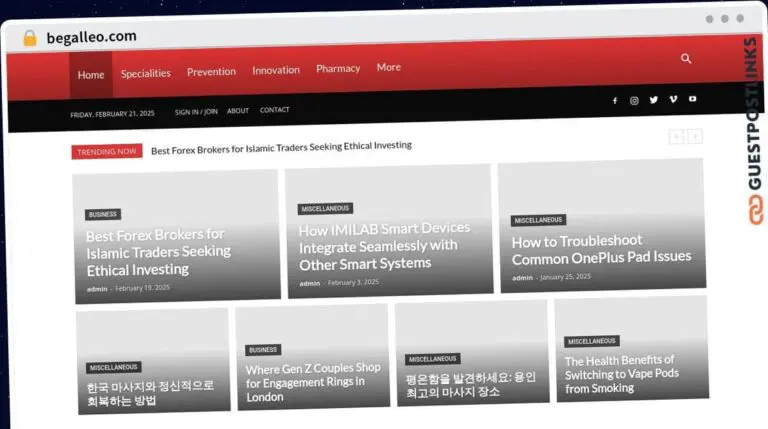Viewport: 768px width, 429px height.
Task: Open the search magnifier icon
Action: point(686,59)
